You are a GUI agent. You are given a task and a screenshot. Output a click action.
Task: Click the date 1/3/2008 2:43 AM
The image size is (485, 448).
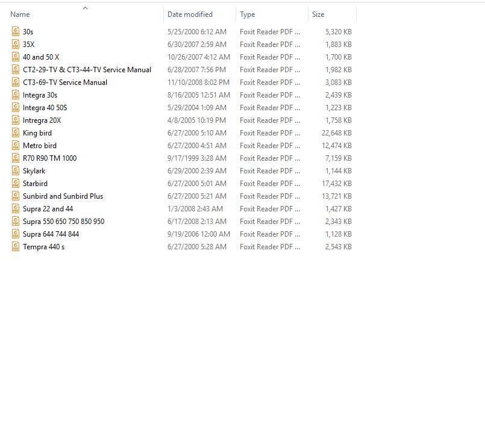[195, 209]
